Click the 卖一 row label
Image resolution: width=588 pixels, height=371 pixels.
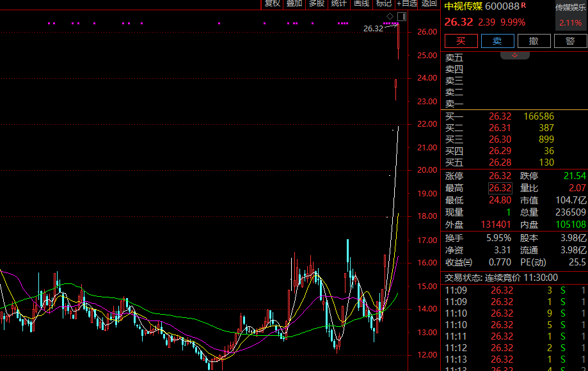point(454,104)
